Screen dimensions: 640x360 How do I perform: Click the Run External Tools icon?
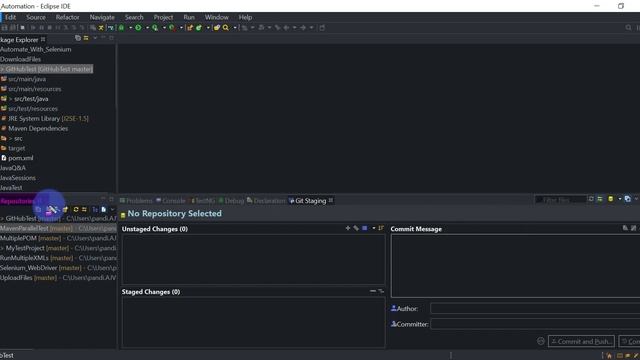[x=172, y=28]
